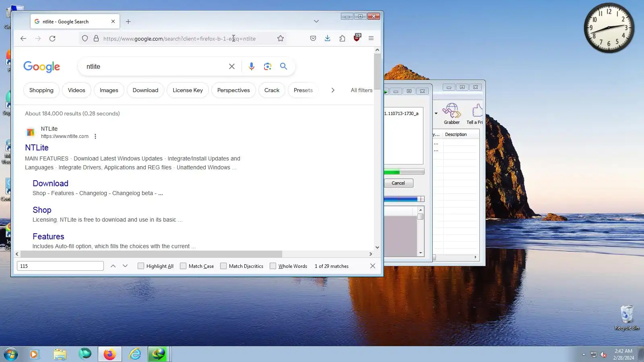Click the Grabber toolbar icon
The width and height of the screenshot is (644, 362).
452,114
